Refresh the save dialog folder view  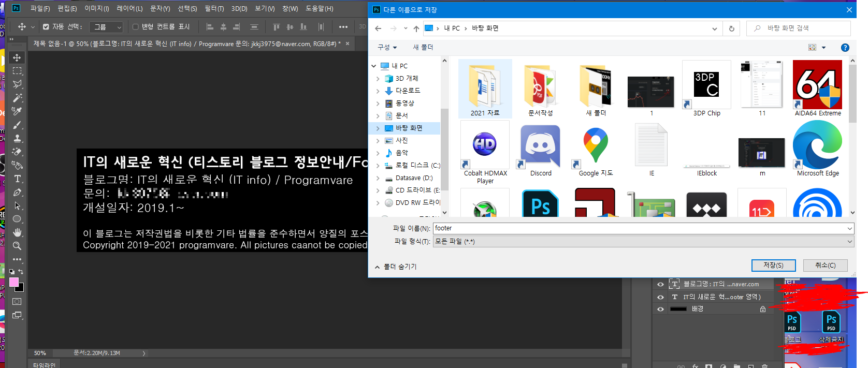pyautogui.click(x=732, y=28)
